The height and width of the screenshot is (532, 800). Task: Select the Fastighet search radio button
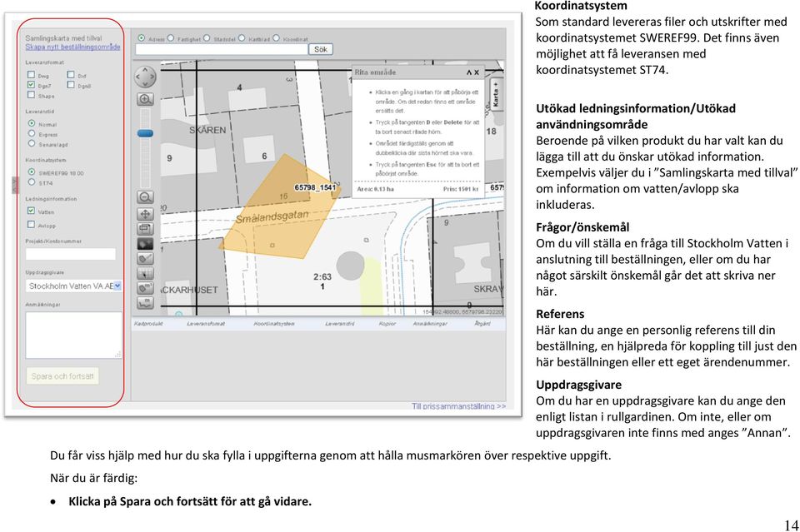(171, 38)
